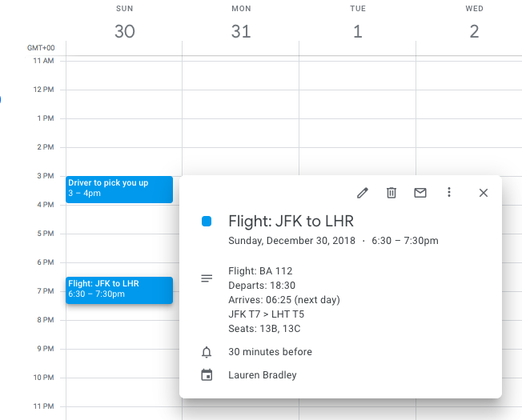The image size is (522, 420).
Task: Open the Driver to pick you up event
Action: click(x=119, y=190)
